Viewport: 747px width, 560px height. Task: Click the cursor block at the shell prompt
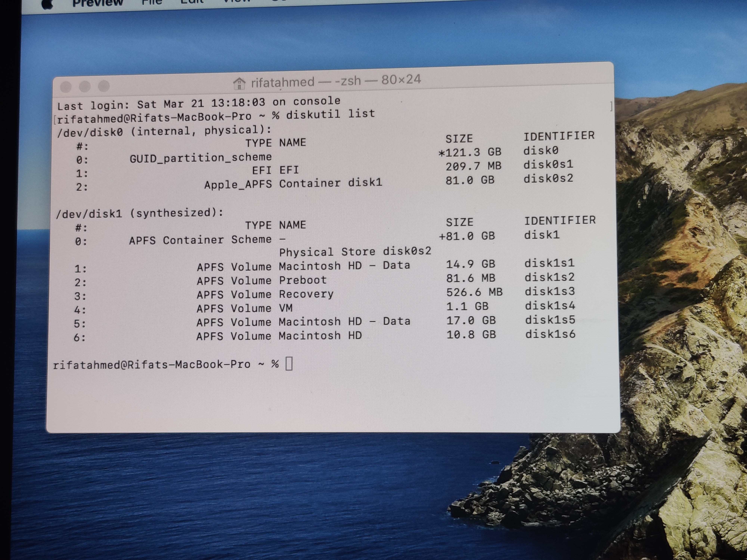pos(289,364)
